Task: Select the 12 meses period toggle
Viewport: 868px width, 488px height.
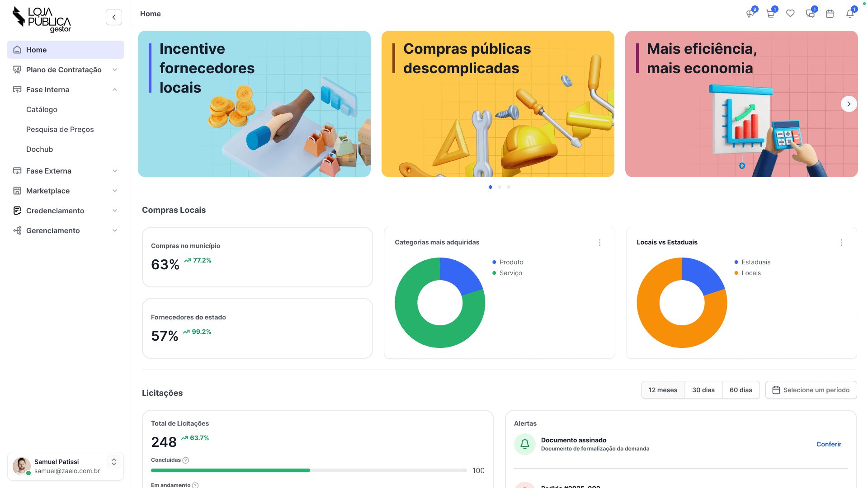Action: coord(663,390)
